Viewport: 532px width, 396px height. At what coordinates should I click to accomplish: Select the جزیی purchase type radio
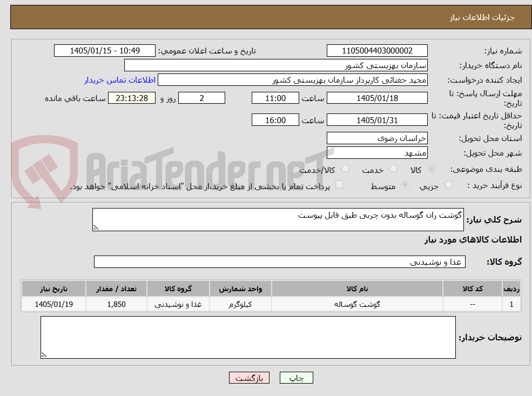448,185
